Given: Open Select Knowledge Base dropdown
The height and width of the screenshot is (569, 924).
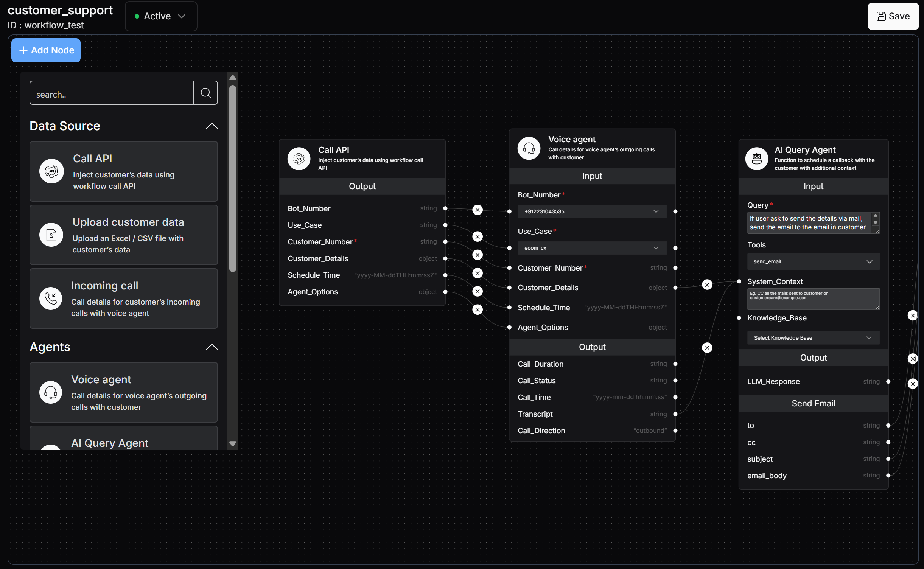Looking at the screenshot, I should (x=813, y=338).
